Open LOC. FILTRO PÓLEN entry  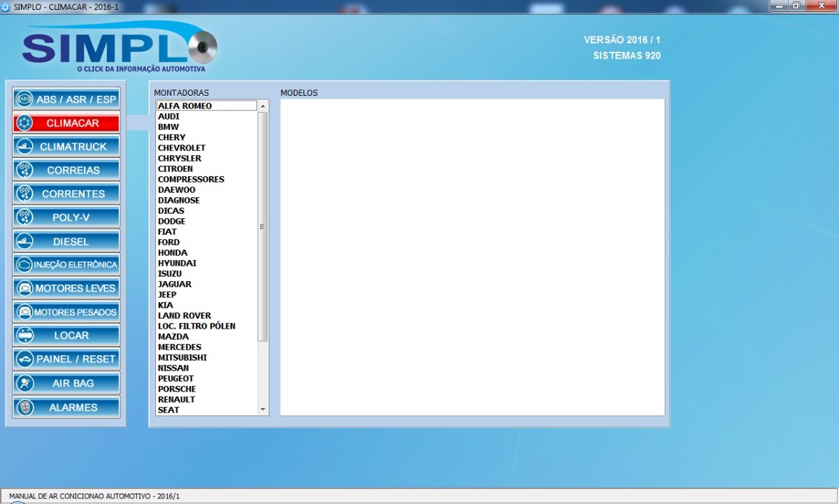(206, 326)
